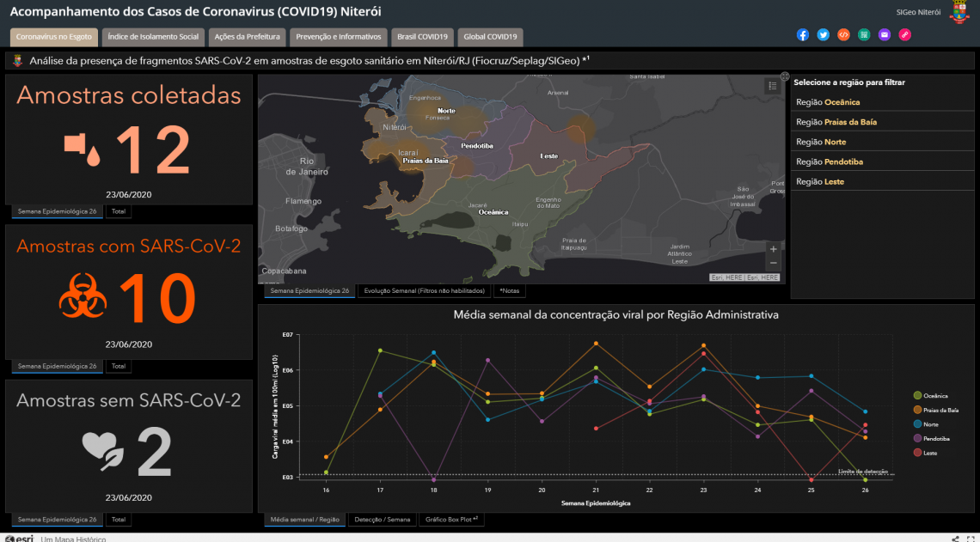This screenshot has height=542, width=980.
Task: Toggle Oceânica series in chart legend
Action: [935, 396]
